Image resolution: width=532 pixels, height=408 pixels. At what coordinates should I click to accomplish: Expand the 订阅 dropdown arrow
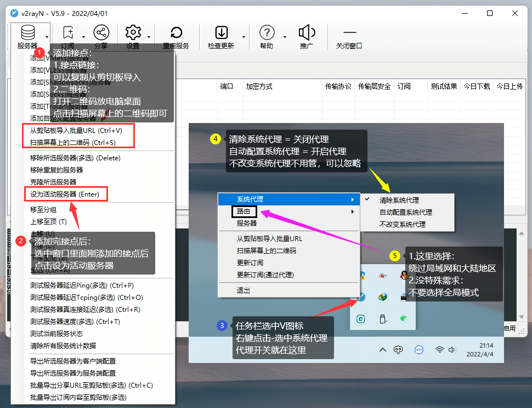click(83, 37)
